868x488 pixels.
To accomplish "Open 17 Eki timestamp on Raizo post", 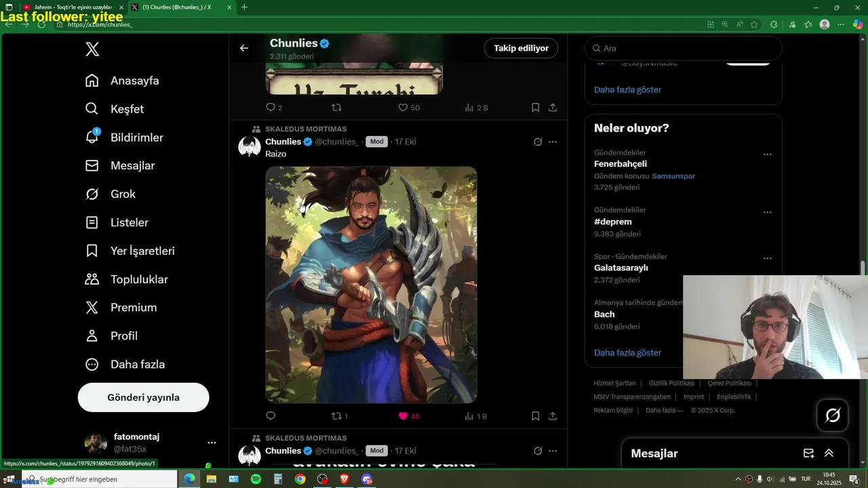I will coord(406,142).
